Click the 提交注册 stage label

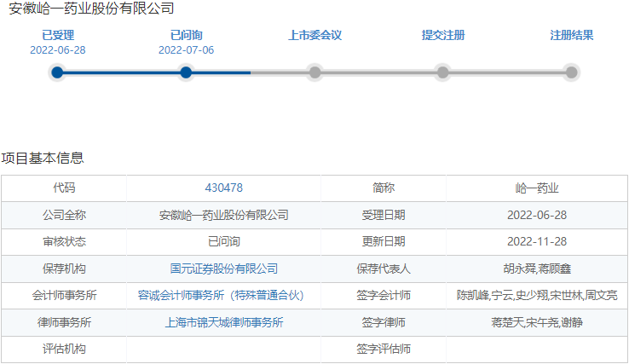pos(443,35)
